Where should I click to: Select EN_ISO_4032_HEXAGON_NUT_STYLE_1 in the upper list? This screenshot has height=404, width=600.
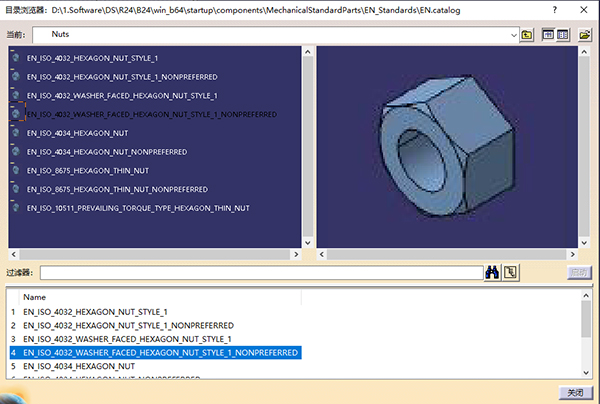click(x=90, y=58)
